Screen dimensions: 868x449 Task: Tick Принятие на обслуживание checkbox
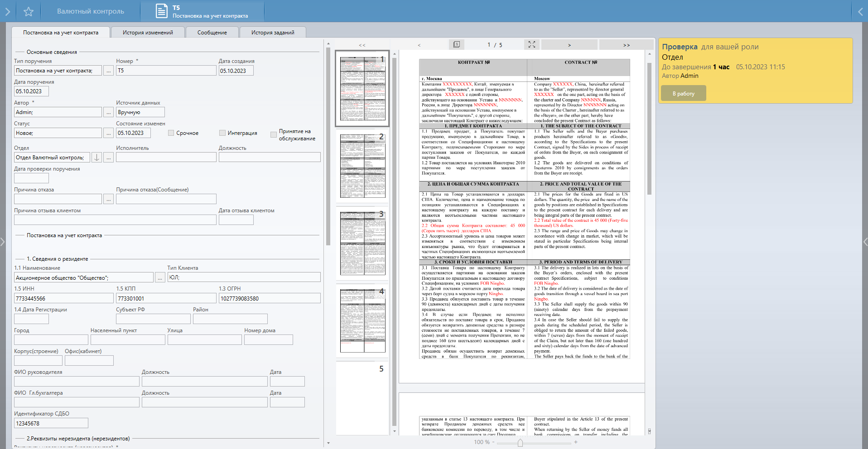point(274,134)
